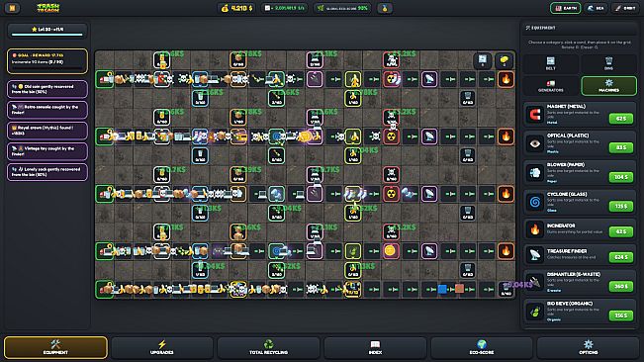Buy the Bio Sieve for 256 $
644x362 pixels.
click(621, 316)
